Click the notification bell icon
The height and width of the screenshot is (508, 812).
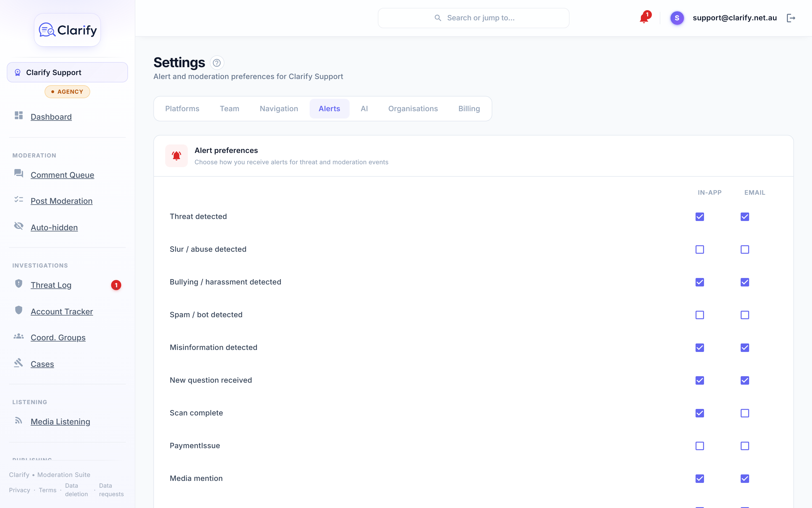[x=644, y=18]
